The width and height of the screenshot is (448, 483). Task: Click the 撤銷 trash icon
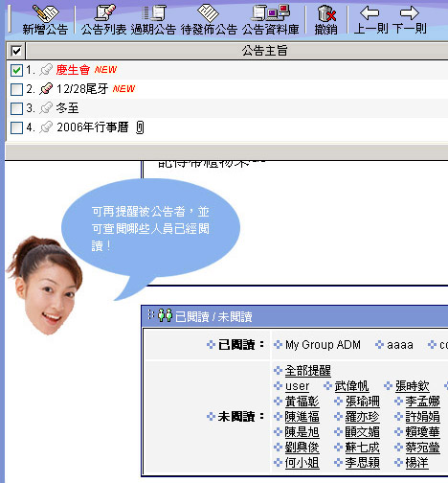[x=326, y=13]
